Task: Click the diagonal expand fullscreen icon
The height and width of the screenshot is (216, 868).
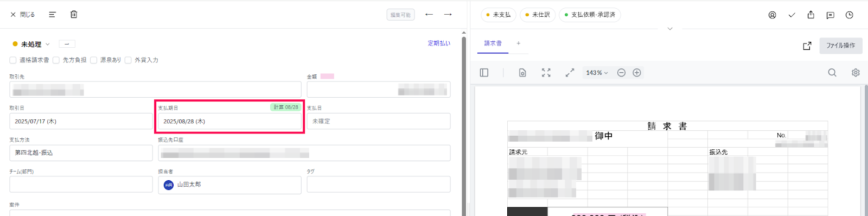Action: pyautogui.click(x=570, y=73)
